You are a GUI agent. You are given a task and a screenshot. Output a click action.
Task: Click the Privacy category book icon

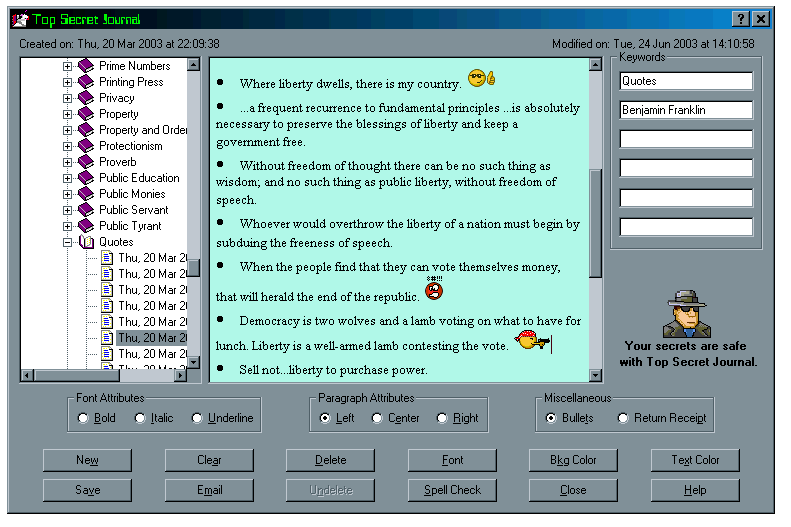pyautogui.click(x=86, y=98)
